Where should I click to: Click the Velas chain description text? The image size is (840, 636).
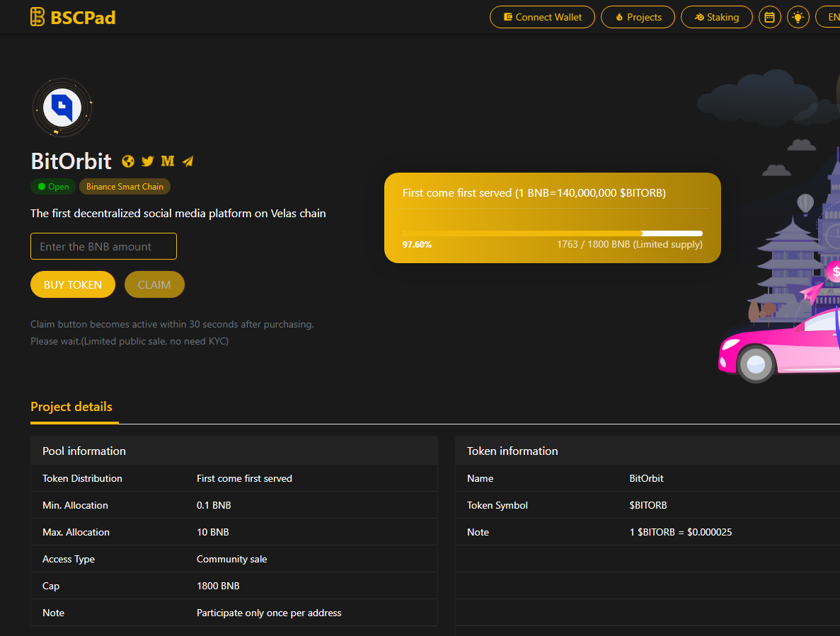pyautogui.click(x=178, y=213)
